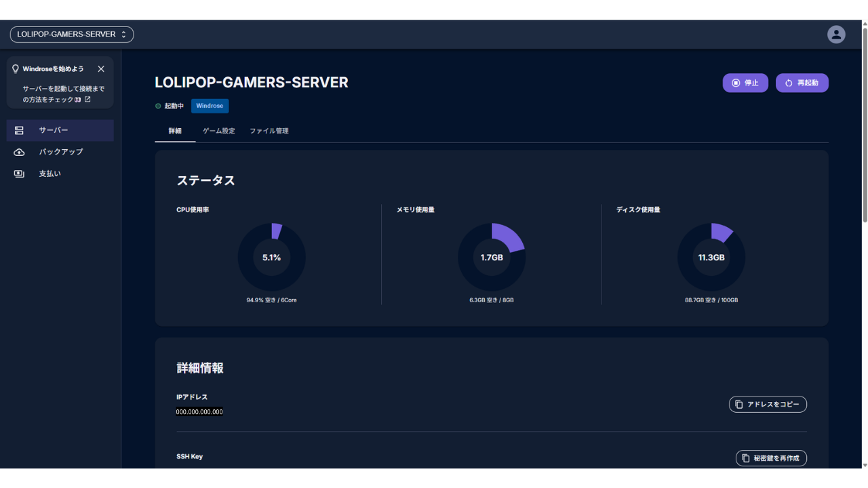The height and width of the screenshot is (488, 868).
Task: Open the LOLIPOP-GAMERS-SERVER server selector dropdown
Action: pos(72,35)
